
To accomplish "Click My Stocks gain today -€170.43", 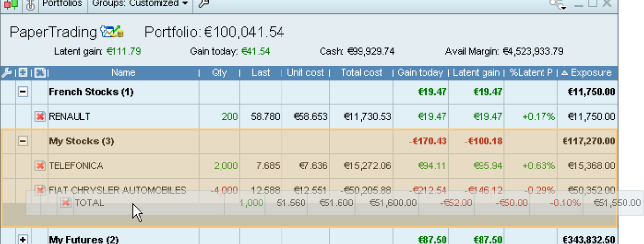I will 428,141.
